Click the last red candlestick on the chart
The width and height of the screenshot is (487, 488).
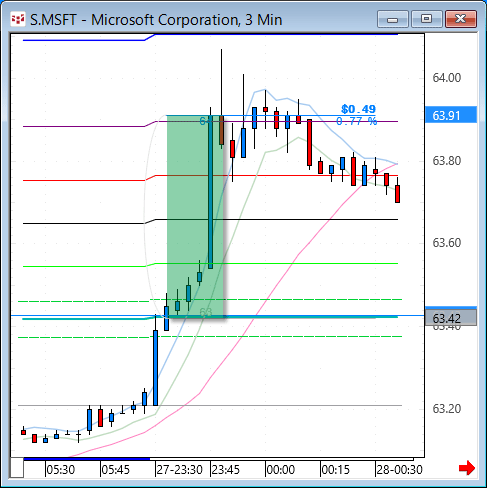pyautogui.click(x=397, y=194)
